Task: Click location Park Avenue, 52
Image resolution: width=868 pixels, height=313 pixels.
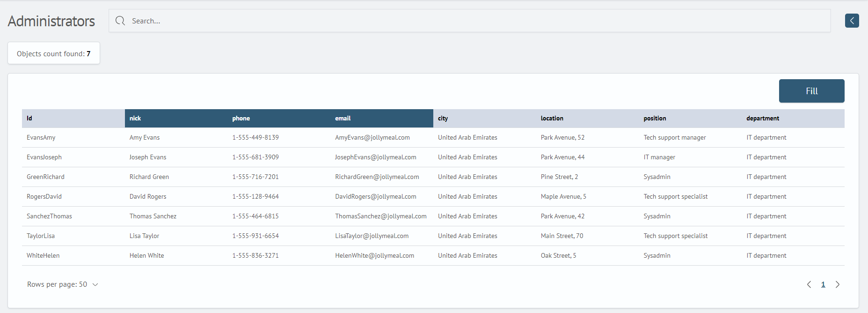Action: click(x=563, y=137)
